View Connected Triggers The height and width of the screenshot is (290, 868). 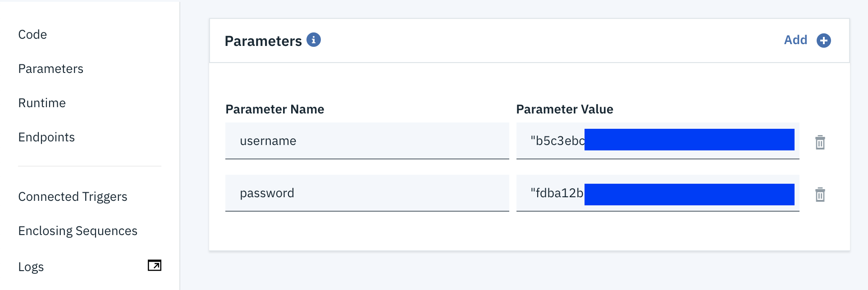[x=73, y=197]
